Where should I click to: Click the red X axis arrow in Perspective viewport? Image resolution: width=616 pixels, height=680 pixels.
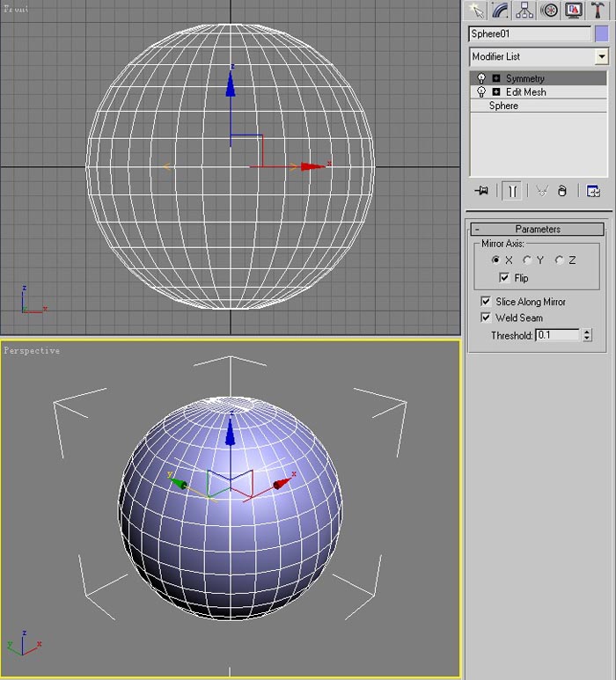282,483
